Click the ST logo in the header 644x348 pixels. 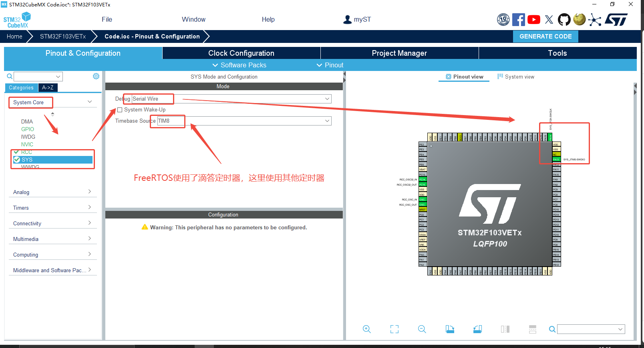616,19
